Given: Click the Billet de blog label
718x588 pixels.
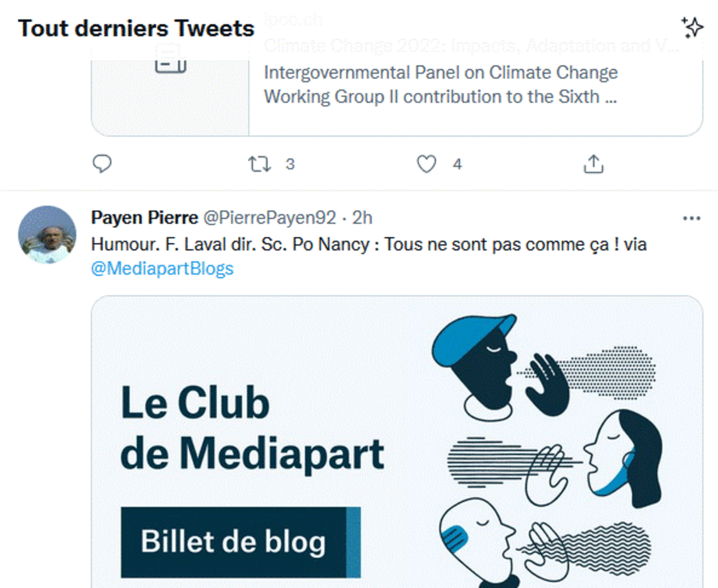Looking at the screenshot, I should tap(234, 542).
